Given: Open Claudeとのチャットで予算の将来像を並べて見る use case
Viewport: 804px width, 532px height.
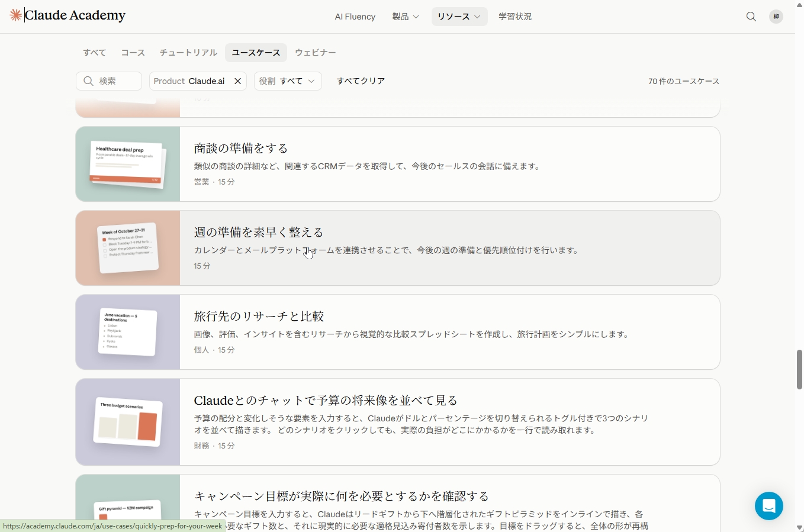Looking at the screenshot, I should point(398,422).
